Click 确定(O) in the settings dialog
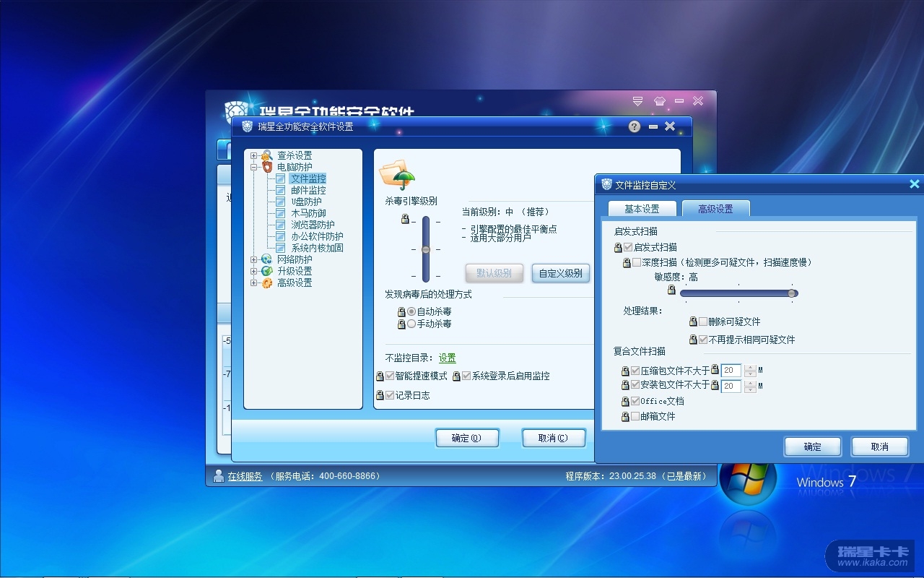 467,438
